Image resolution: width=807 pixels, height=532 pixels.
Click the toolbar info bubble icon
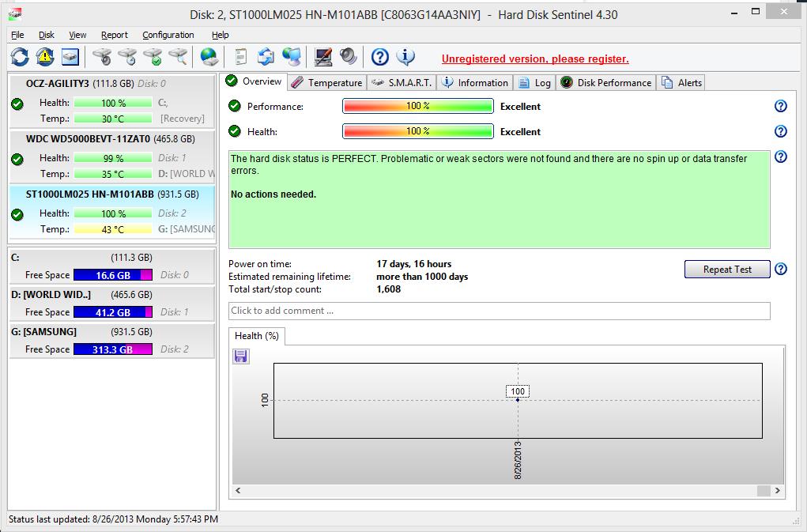tap(405, 57)
